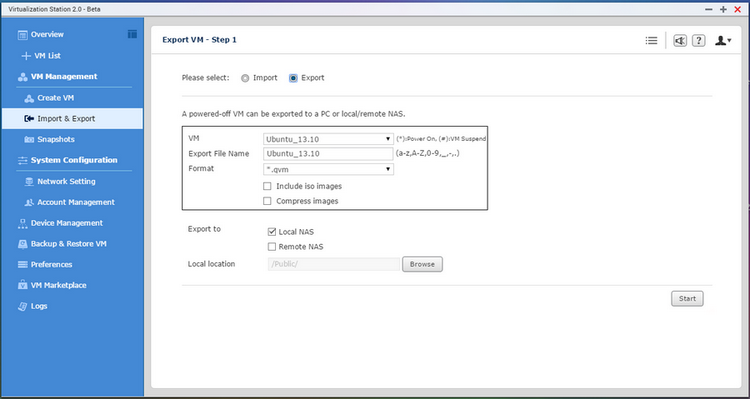
Task: Select Import & Export menu item
Action: coord(72,119)
